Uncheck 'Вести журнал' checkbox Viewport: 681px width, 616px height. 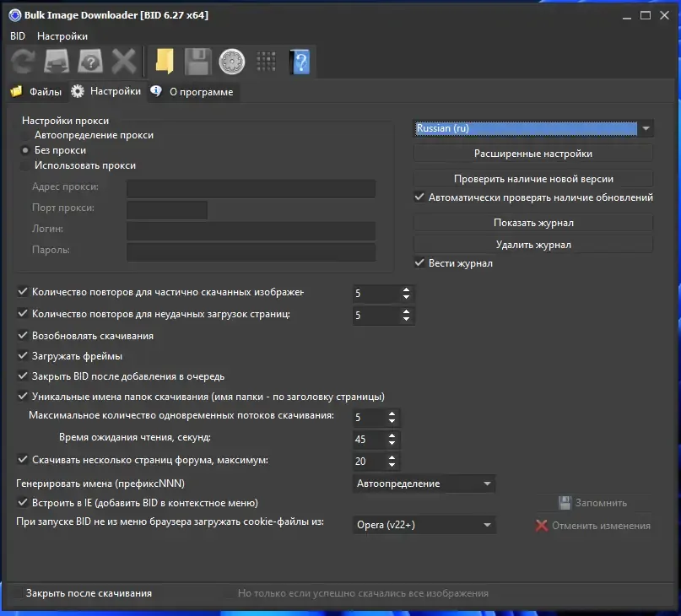point(419,262)
